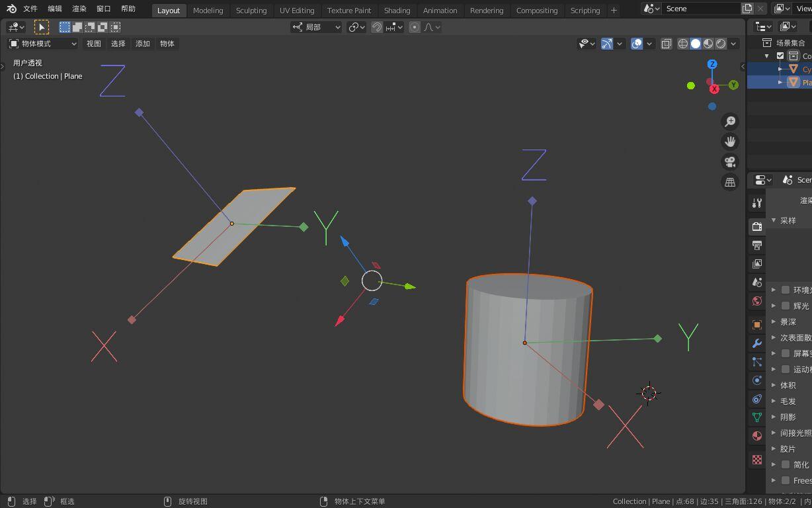Open the 物体模式 mode dropdown
This screenshot has height=508, width=812.
(42, 44)
